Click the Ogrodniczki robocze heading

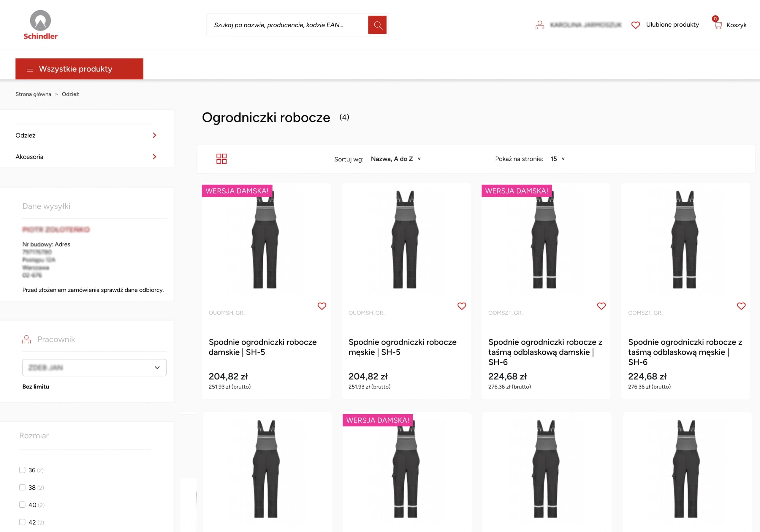tap(266, 117)
